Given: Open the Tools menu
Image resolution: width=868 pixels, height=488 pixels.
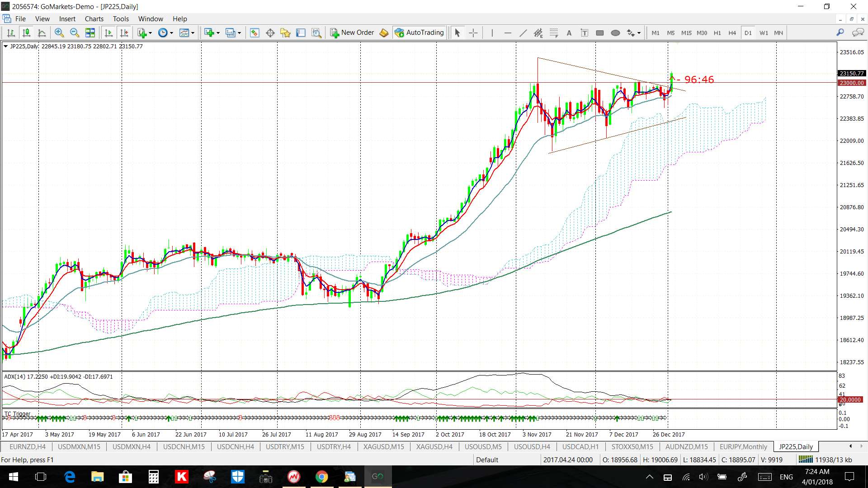Looking at the screenshot, I should [x=121, y=19].
